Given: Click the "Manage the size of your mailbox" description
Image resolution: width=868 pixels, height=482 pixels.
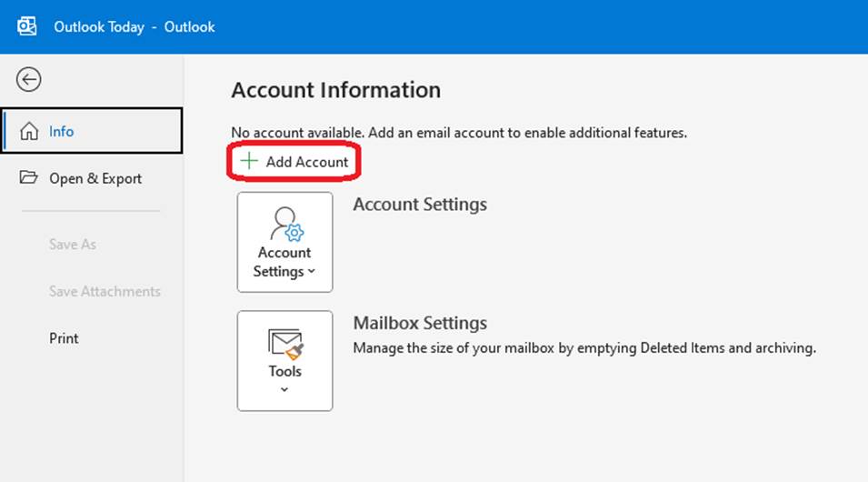Looking at the screenshot, I should tap(584, 348).
